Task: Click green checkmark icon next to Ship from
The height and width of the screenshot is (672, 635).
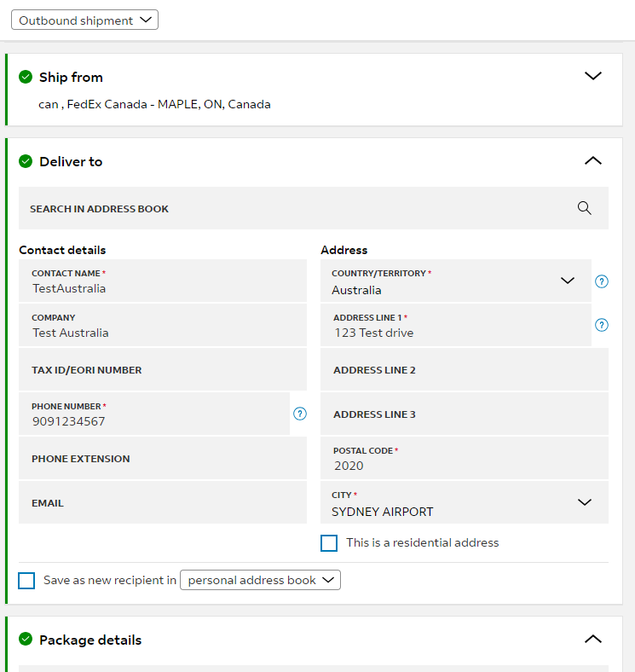Action: (x=26, y=77)
